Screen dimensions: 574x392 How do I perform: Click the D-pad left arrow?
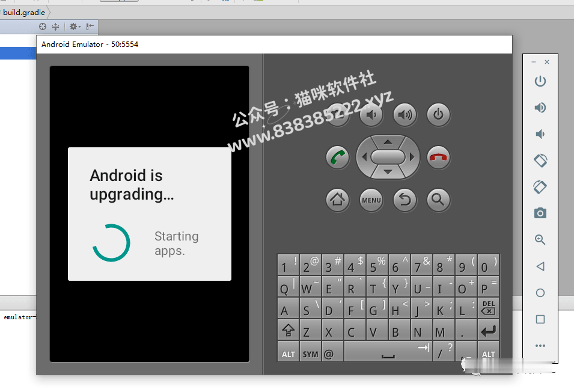coord(364,158)
